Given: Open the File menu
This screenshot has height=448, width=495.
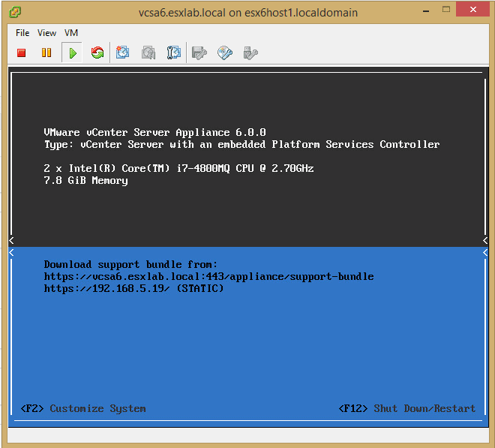Looking at the screenshot, I should click(22, 33).
